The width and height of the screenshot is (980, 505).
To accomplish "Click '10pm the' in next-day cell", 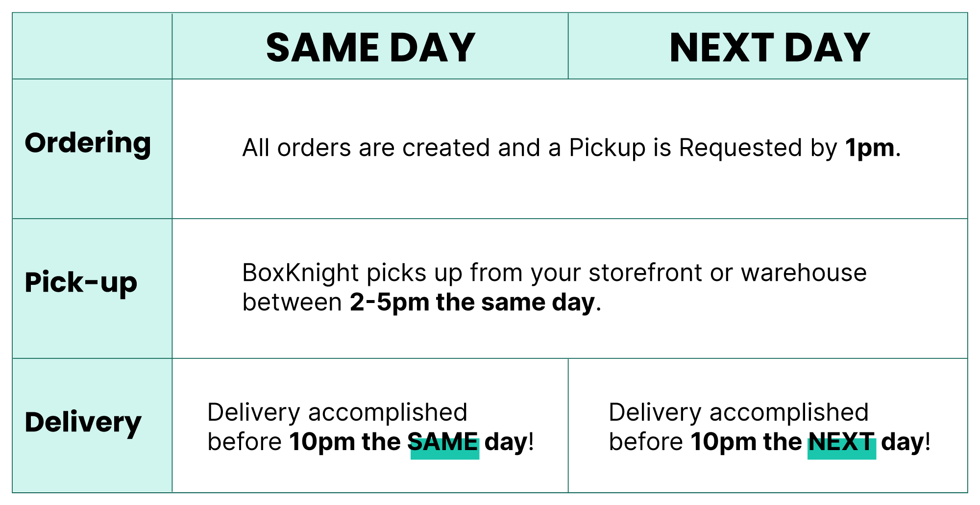I will (x=746, y=442).
